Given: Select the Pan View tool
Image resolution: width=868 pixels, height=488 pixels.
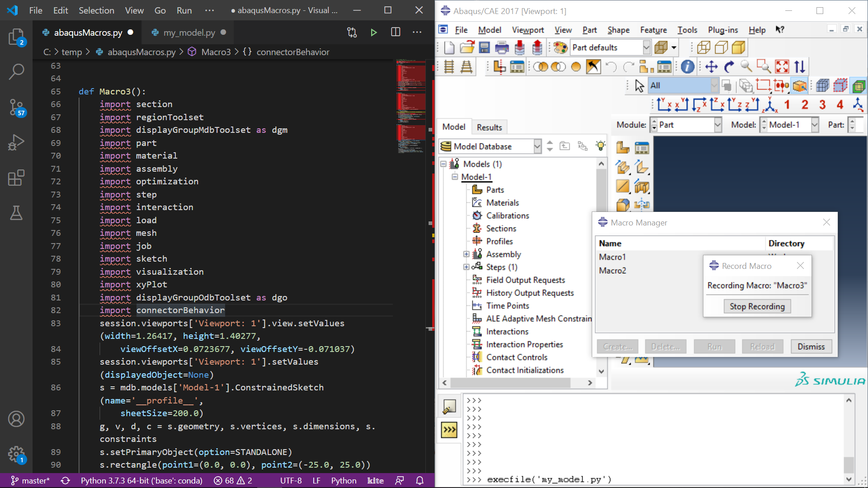Looking at the screenshot, I should tap(711, 67).
